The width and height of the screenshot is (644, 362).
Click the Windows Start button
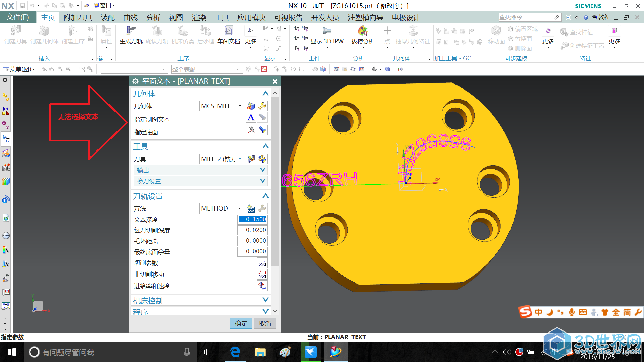pyautogui.click(x=12, y=352)
